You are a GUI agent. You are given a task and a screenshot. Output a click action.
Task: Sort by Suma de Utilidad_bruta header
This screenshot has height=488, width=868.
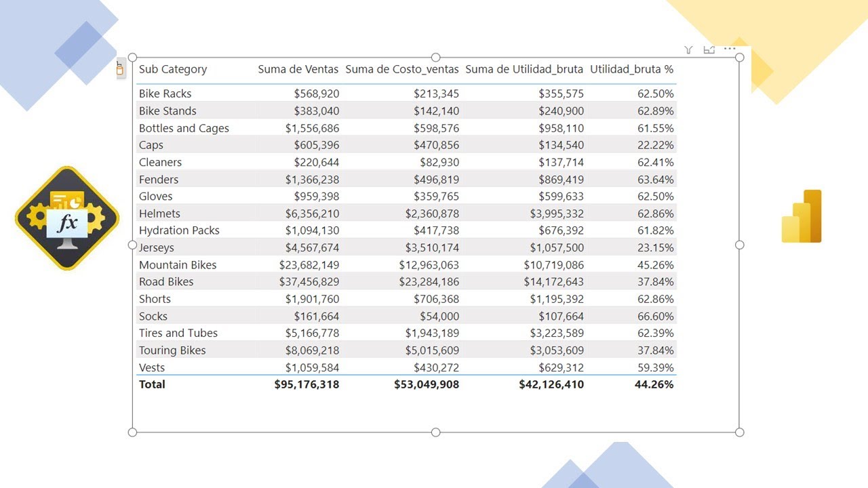point(524,69)
